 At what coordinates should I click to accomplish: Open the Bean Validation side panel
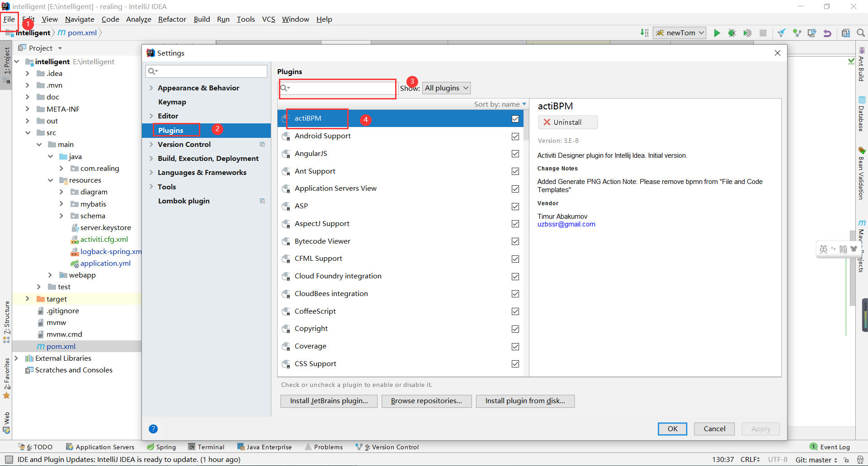[x=862, y=174]
